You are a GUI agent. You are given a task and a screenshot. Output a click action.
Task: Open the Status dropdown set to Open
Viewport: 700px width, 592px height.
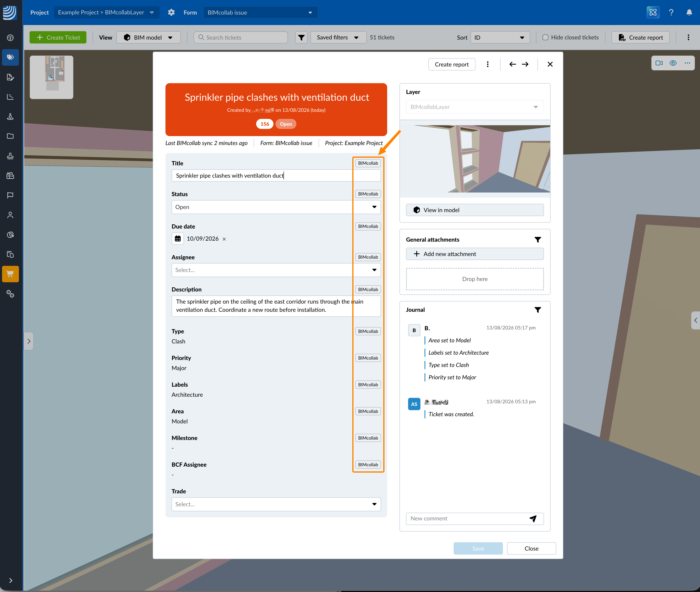coord(276,207)
